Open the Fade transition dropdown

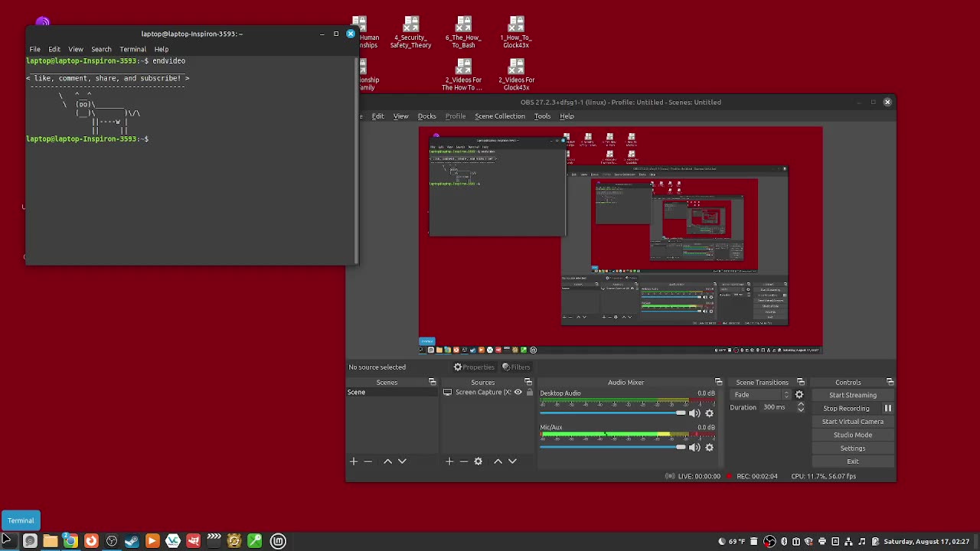click(x=759, y=395)
